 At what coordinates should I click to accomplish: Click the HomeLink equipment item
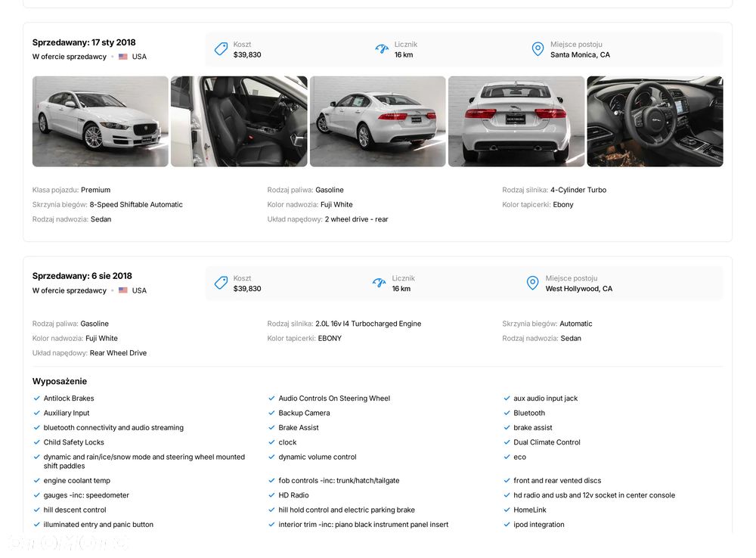tap(530, 510)
